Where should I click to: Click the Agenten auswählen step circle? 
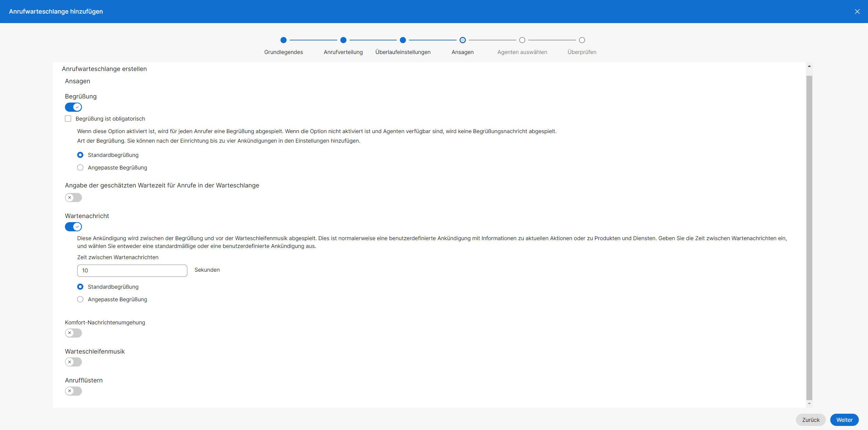click(522, 40)
